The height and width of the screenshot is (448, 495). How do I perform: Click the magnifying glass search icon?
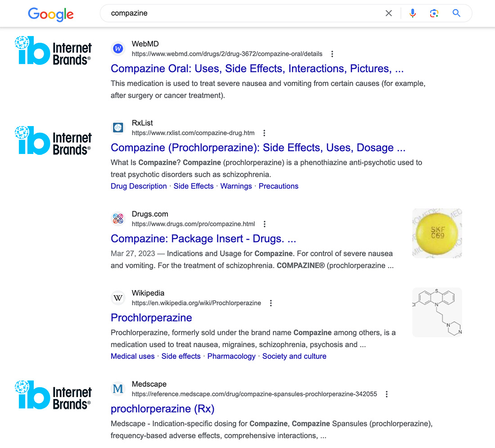[x=456, y=13]
